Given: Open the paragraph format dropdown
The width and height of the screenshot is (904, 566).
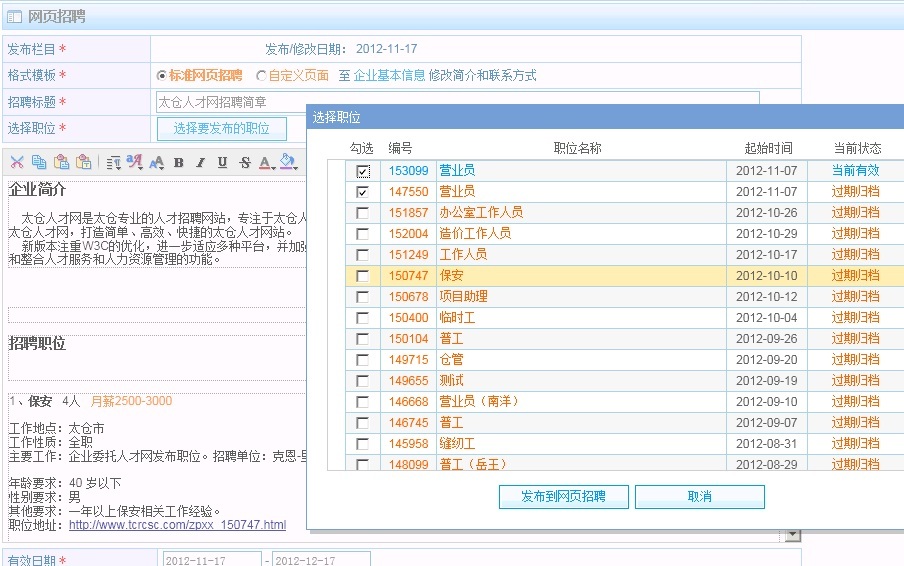Looking at the screenshot, I should [x=113, y=162].
